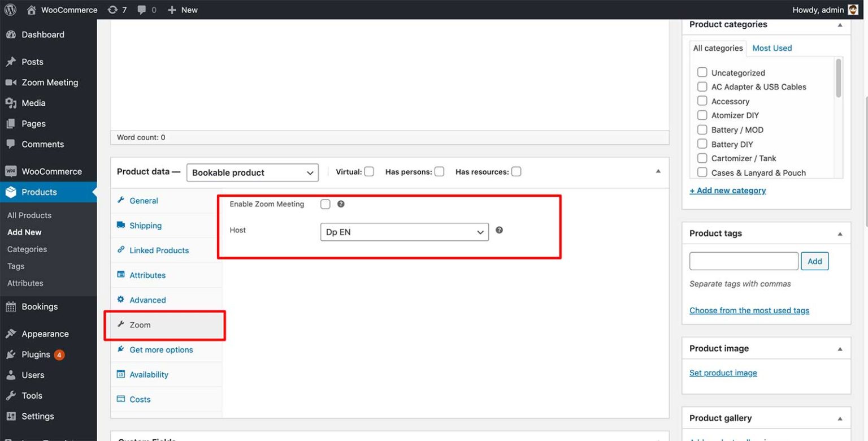Select the Uncategorized category checkbox
This screenshot has width=868, height=441.
point(702,72)
